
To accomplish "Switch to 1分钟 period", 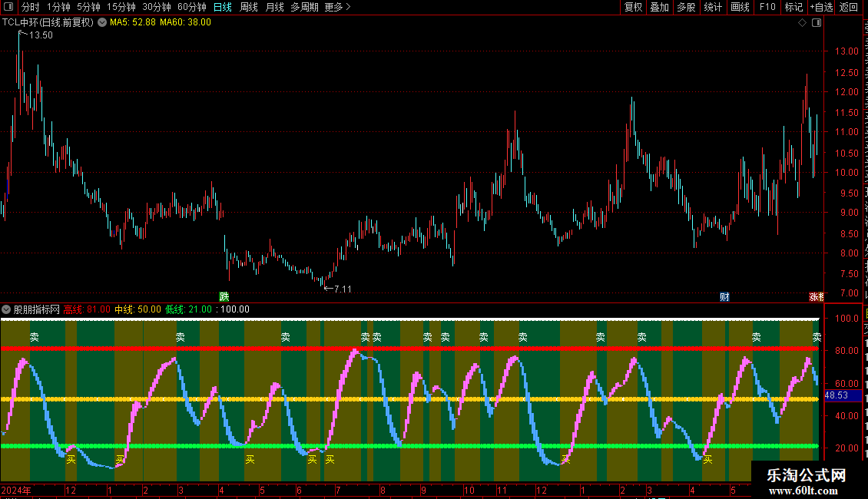I will tap(58, 7).
